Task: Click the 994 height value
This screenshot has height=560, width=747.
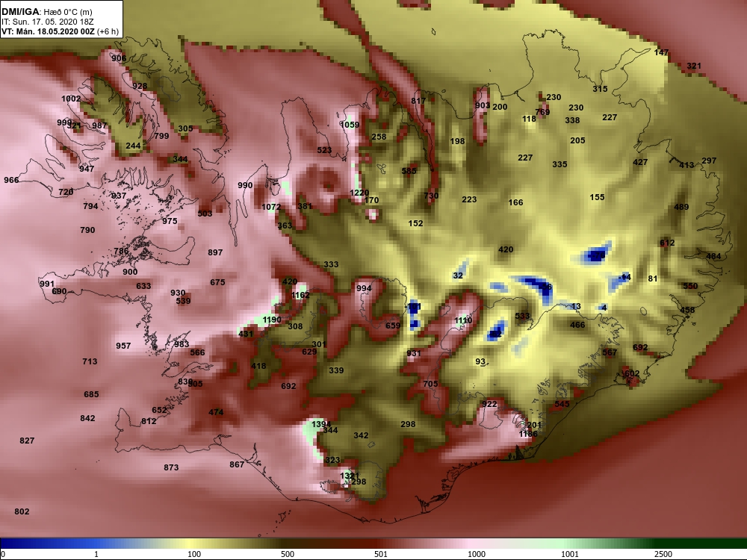Action: point(364,288)
